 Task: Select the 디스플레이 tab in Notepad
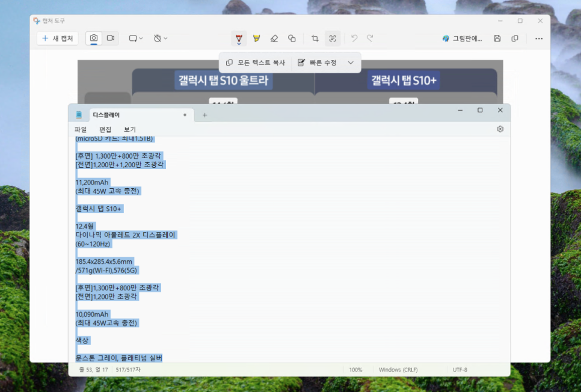[x=141, y=115]
